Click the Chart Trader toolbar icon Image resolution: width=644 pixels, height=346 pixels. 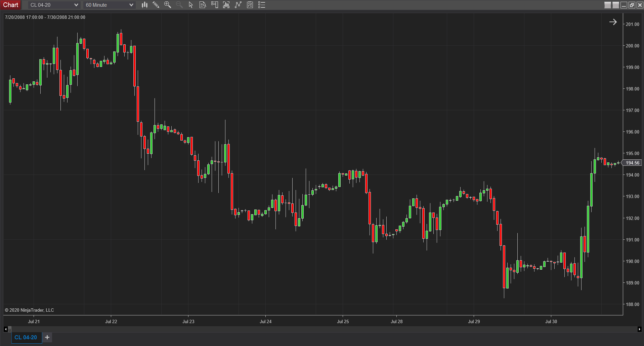tap(214, 5)
